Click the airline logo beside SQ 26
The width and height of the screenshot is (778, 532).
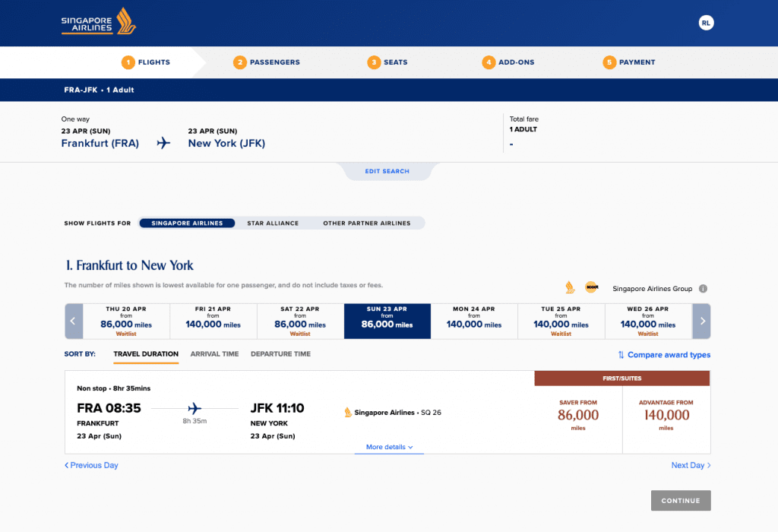tap(348, 413)
